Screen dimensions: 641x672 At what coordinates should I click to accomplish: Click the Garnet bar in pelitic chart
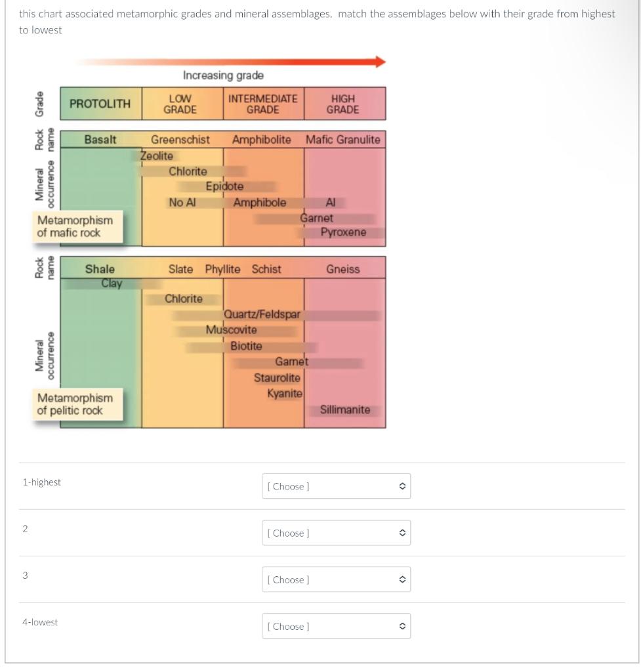pos(291,362)
